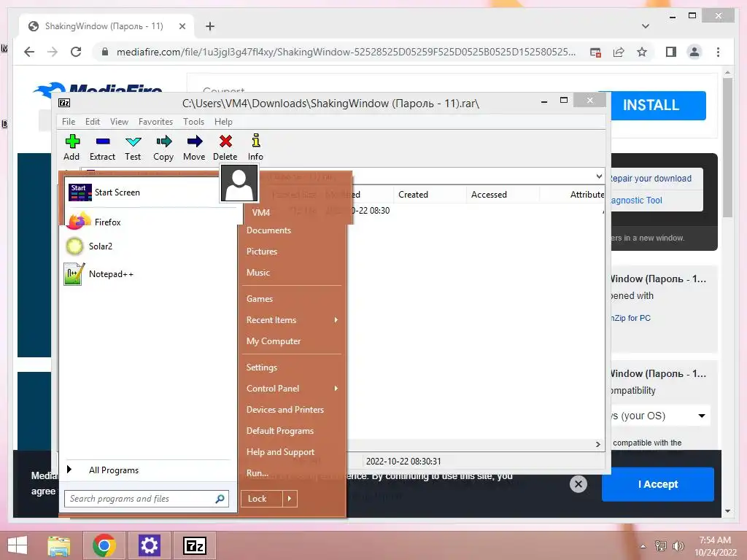Close the ShakingWindow Chrome tab
The width and height of the screenshot is (747, 560).
(x=182, y=26)
